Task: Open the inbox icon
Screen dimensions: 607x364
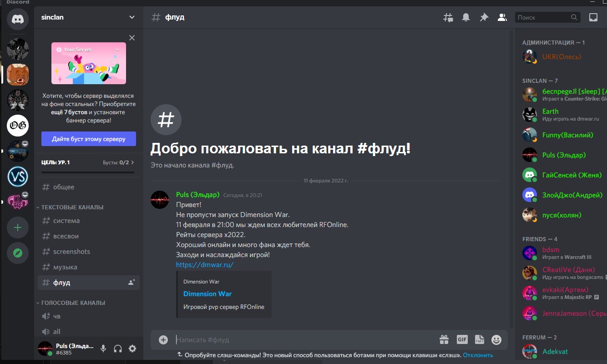Action: (x=593, y=17)
